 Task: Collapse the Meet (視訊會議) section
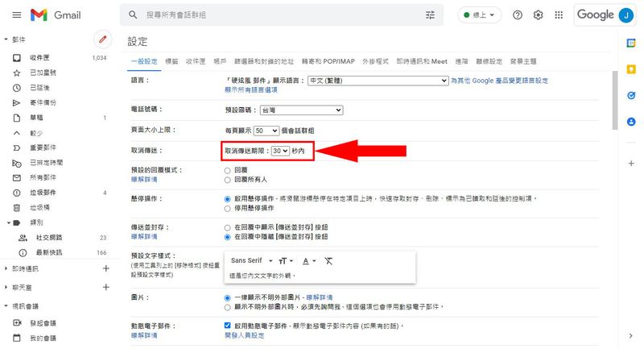[x=6, y=305]
